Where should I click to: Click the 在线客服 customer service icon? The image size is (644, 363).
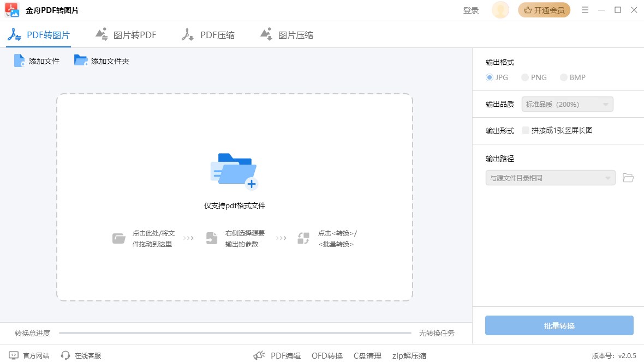click(x=66, y=355)
